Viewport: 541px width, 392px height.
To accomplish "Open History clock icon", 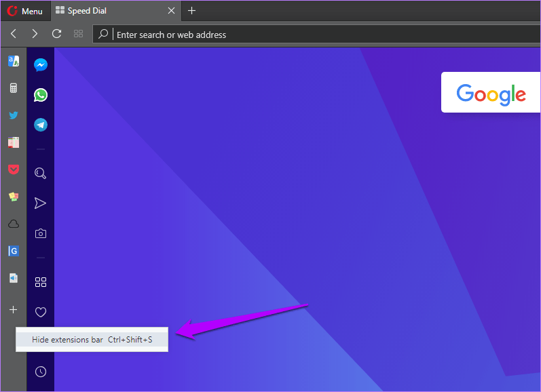I will point(40,372).
